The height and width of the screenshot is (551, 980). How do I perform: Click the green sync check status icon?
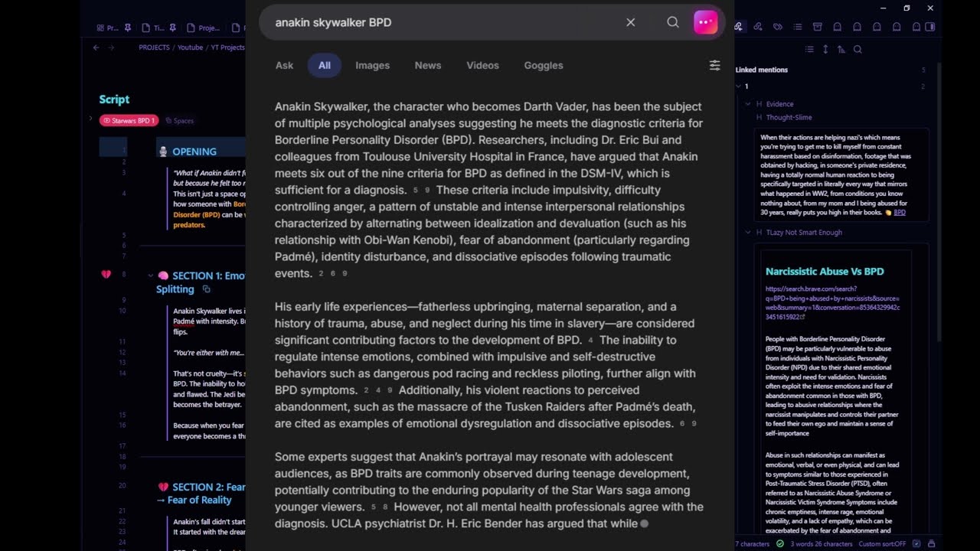pyautogui.click(x=780, y=543)
